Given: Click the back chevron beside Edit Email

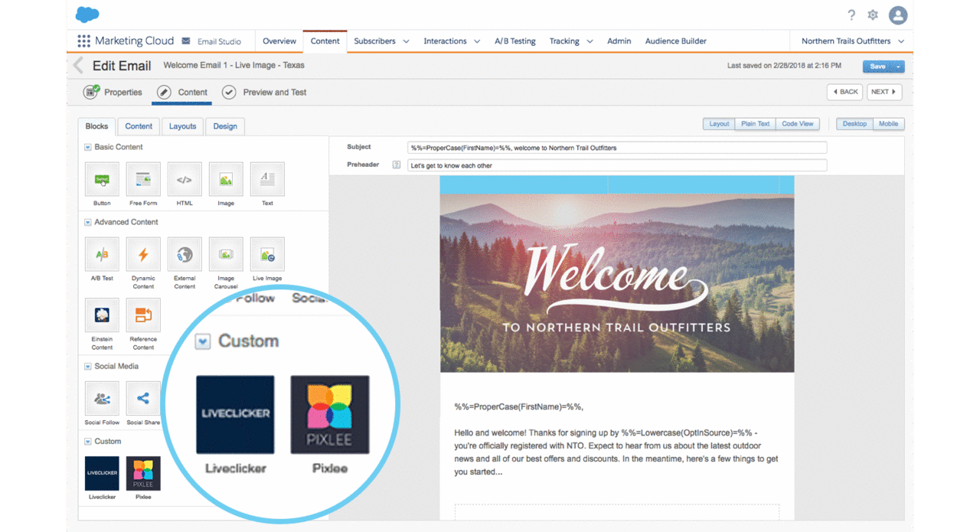Looking at the screenshot, I should click(x=78, y=66).
